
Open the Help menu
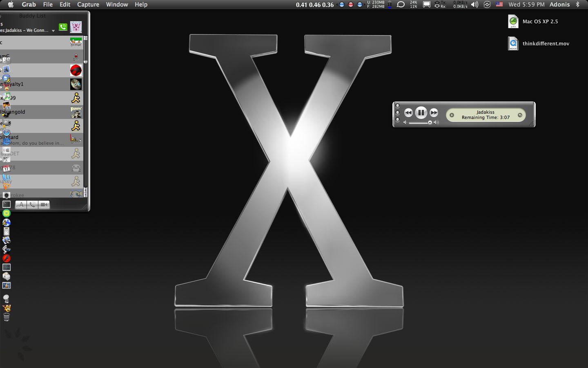141,4
